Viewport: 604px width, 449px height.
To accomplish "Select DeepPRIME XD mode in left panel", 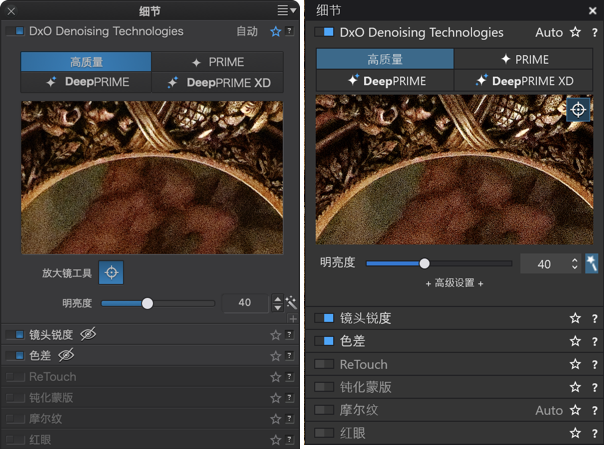I will tap(218, 82).
